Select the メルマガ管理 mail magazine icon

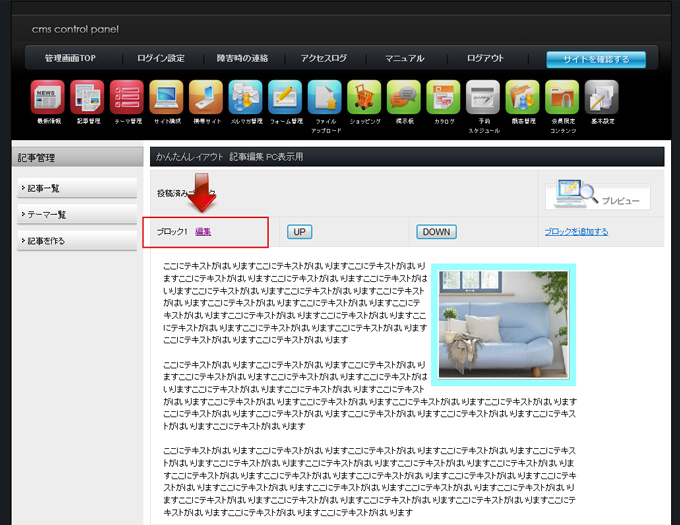coord(245,98)
